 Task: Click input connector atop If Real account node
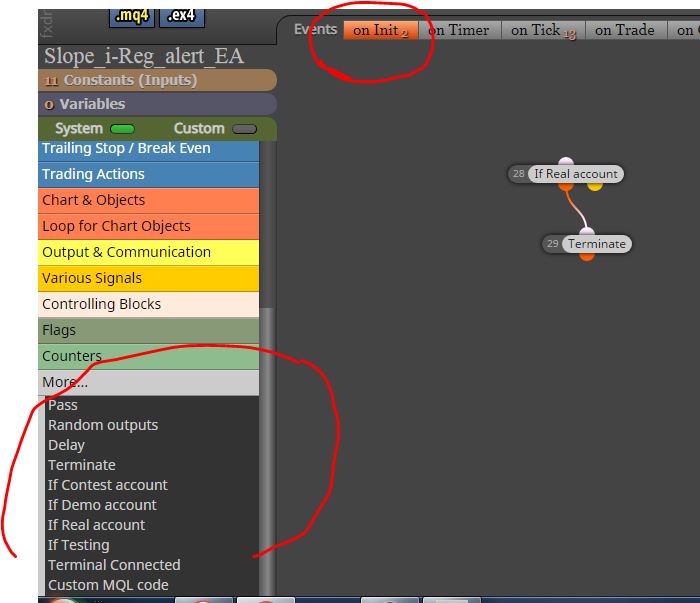pyautogui.click(x=566, y=161)
